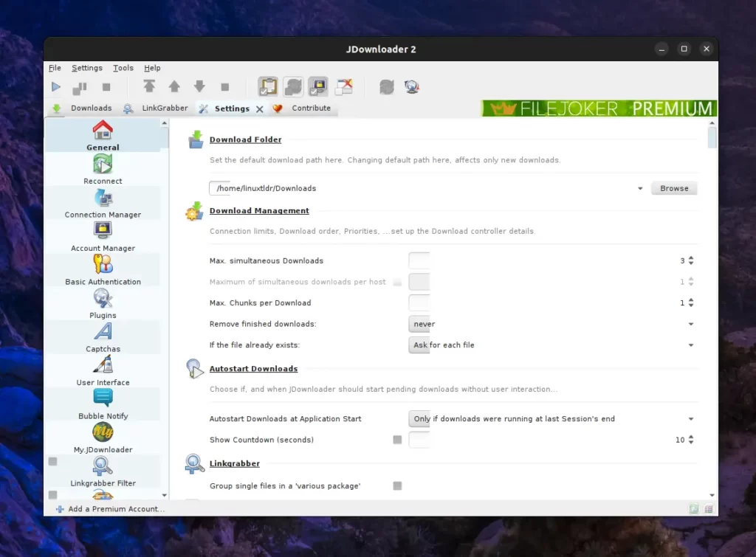Open Reconnect settings in sidebar
Viewport: 756px width, 557px height.
[x=103, y=169]
